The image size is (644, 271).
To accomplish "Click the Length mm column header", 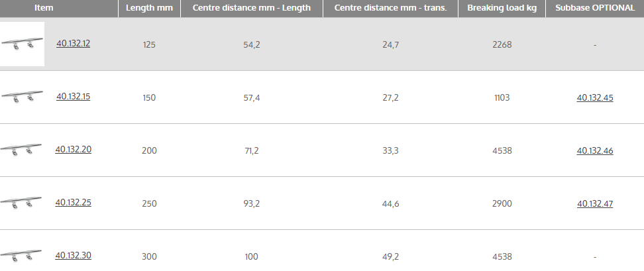I will pos(149,8).
